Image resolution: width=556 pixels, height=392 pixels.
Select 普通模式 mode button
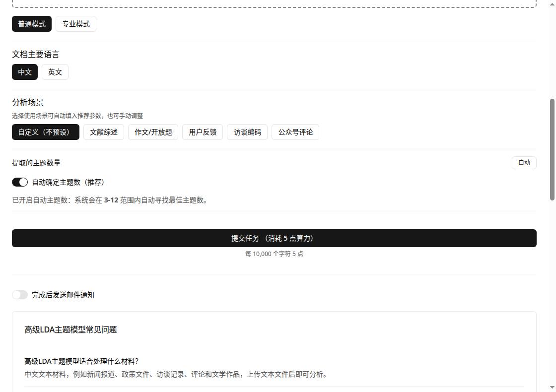32,24
